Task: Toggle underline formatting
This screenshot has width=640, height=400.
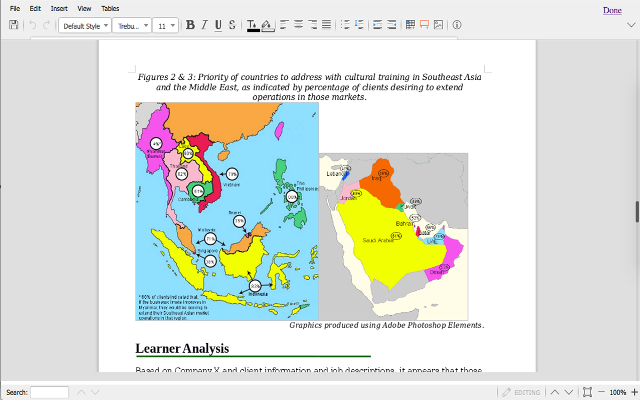Action: (218, 25)
